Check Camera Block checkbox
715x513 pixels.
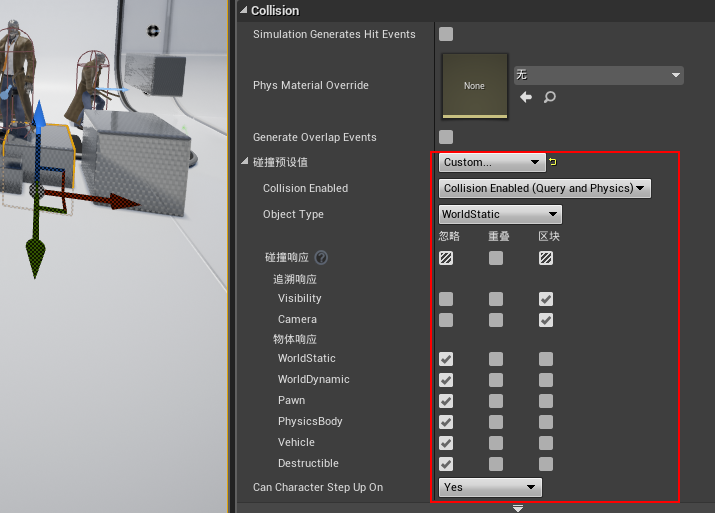(x=546, y=320)
